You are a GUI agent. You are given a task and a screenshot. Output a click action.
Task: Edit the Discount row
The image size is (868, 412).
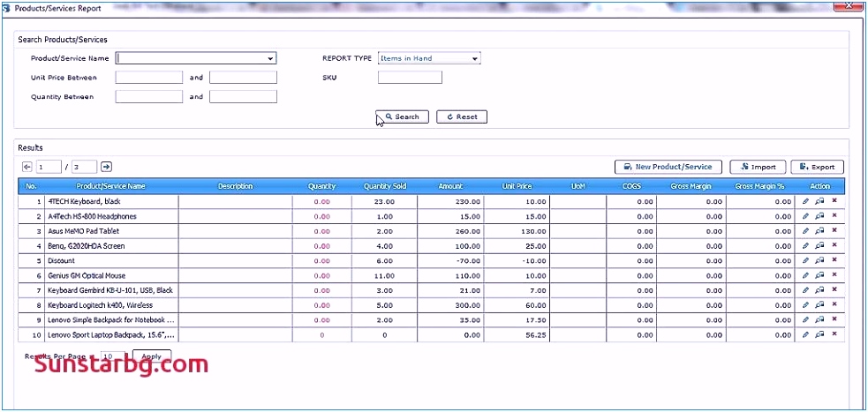point(805,260)
